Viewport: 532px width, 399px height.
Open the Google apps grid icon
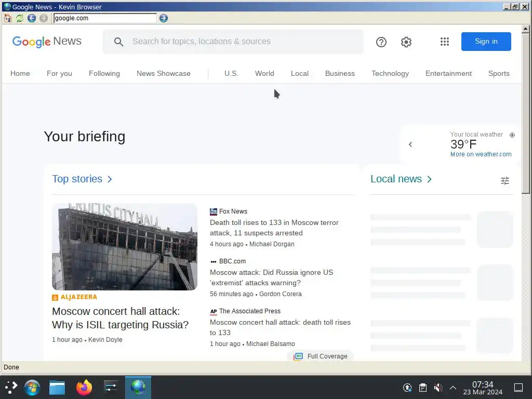click(445, 42)
